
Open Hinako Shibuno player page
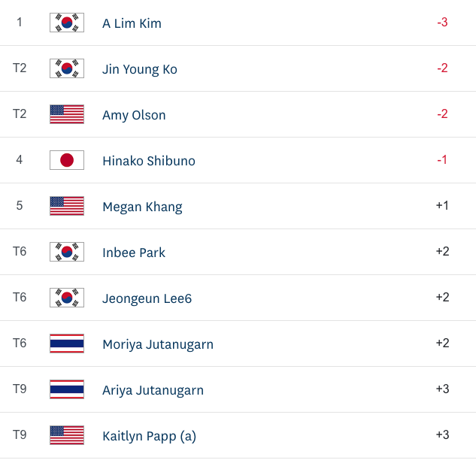(x=149, y=161)
